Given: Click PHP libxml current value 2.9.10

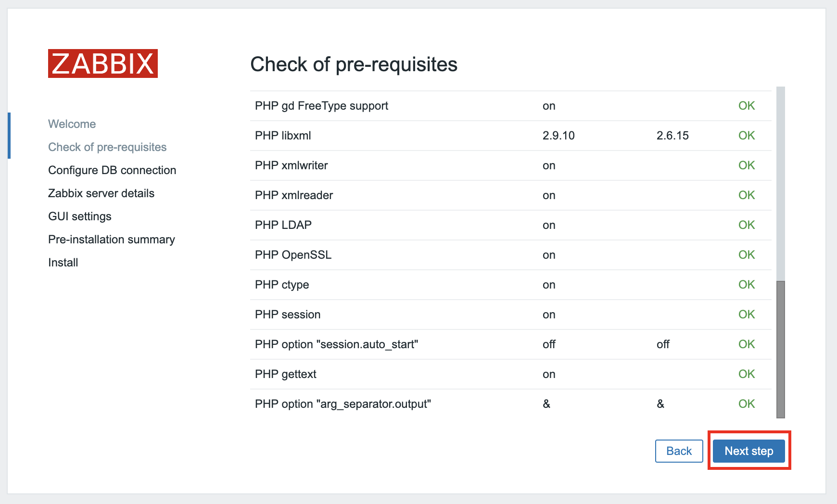Looking at the screenshot, I should coord(558,136).
